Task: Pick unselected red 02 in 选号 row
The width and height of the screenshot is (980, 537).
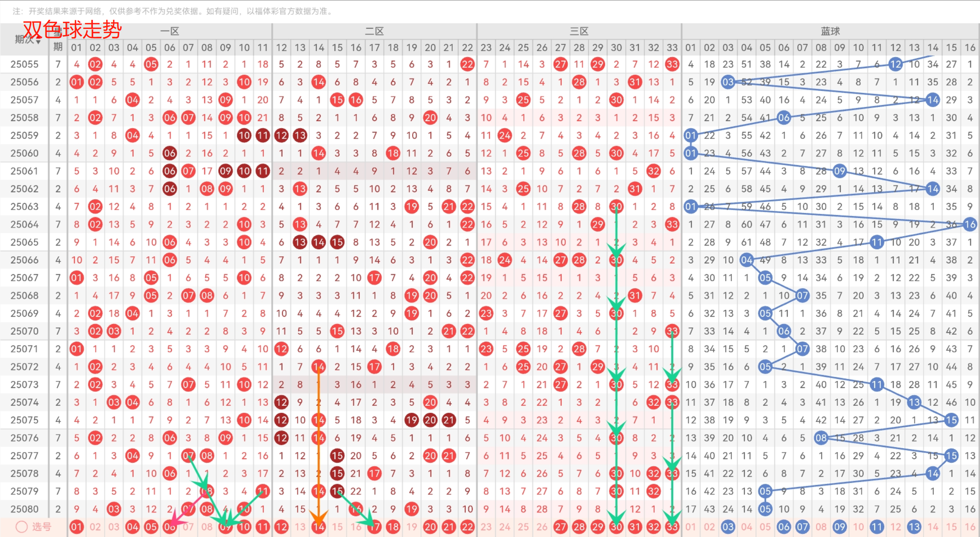Action: click(x=95, y=527)
